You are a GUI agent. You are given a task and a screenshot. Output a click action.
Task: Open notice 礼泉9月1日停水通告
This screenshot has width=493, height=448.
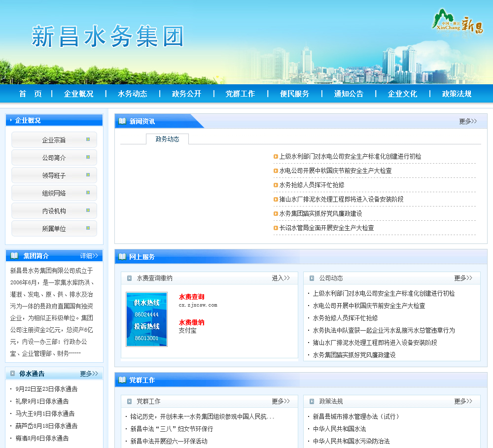[42, 402]
